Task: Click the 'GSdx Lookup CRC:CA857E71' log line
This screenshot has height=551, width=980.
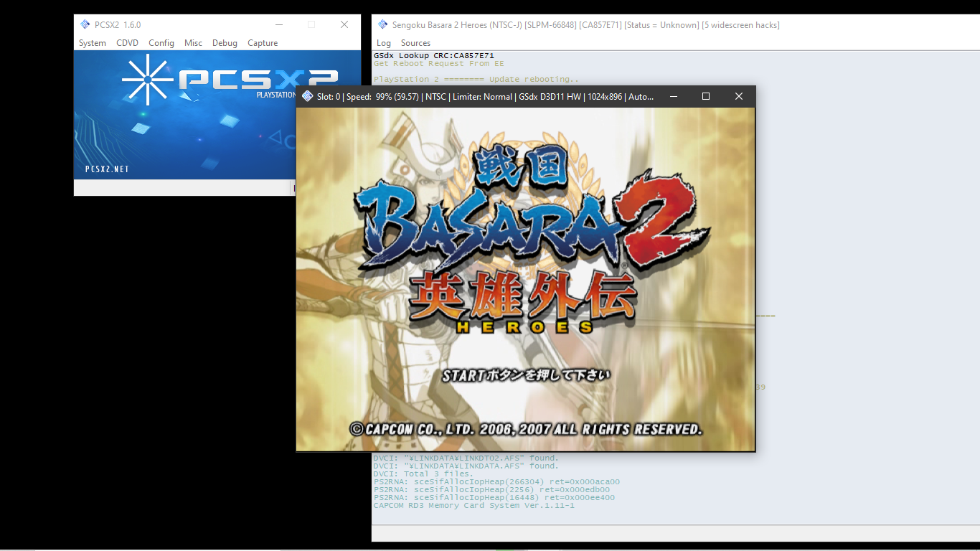Action: [433, 55]
